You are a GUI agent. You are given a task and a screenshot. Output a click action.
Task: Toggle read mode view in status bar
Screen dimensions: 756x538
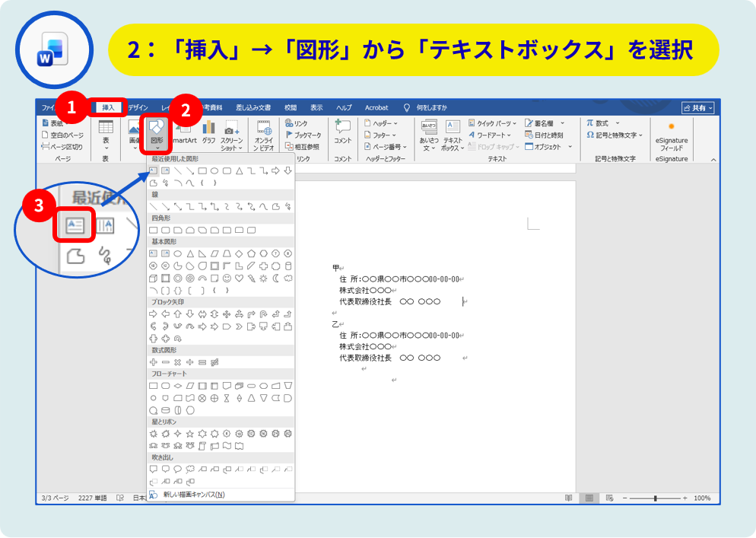pyautogui.click(x=568, y=498)
